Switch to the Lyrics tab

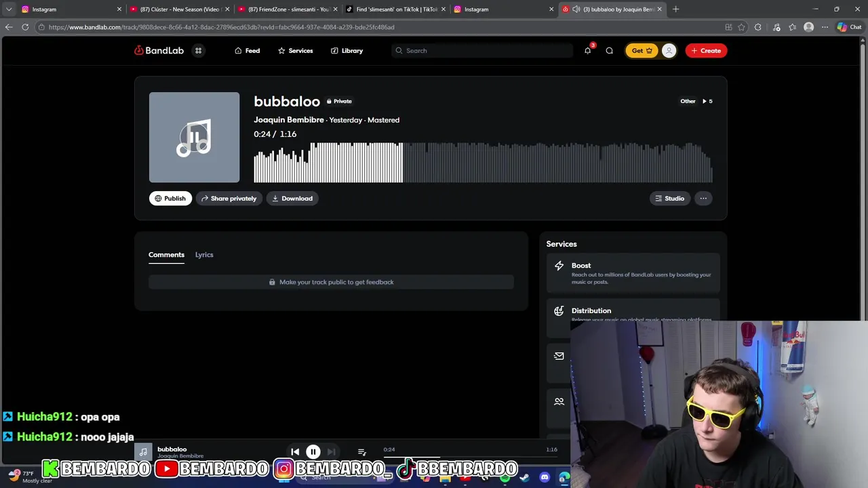[x=204, y=255]
